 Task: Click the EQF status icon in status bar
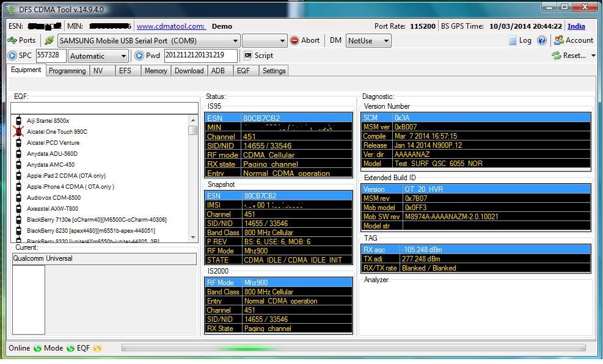pos(97,348)
